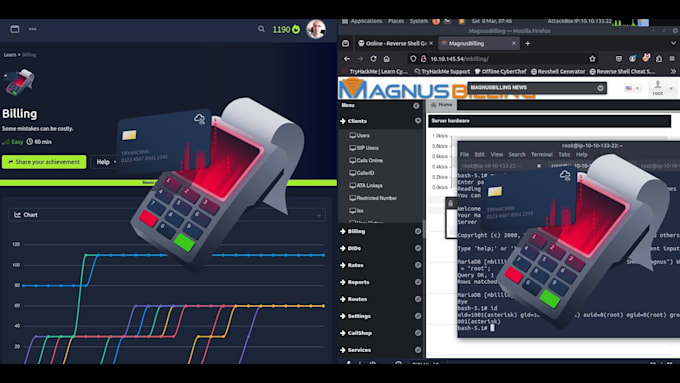
Task: Open the Firefox hamburger menu
Action: click(x=672, y=59)
